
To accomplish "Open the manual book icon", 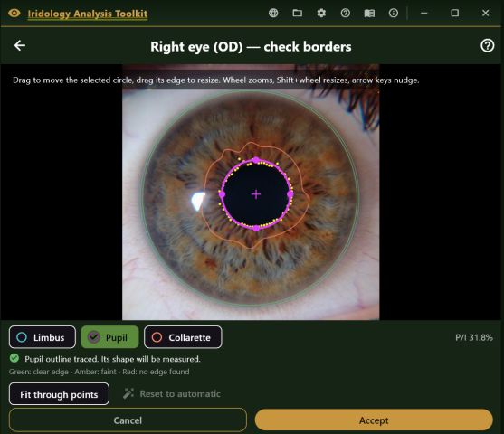I will point(369,14).
